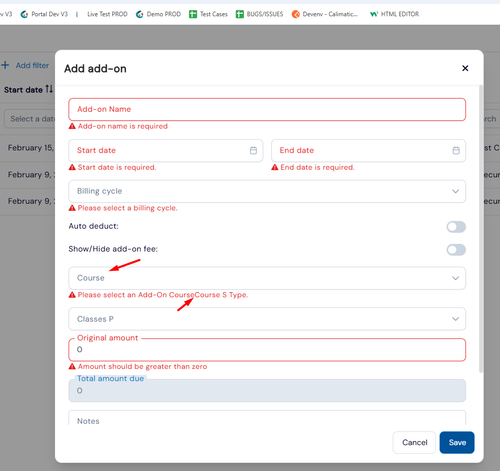The width and height of the screenshot is (500, 471).
Task: Save the add-on
Action: 457,442
